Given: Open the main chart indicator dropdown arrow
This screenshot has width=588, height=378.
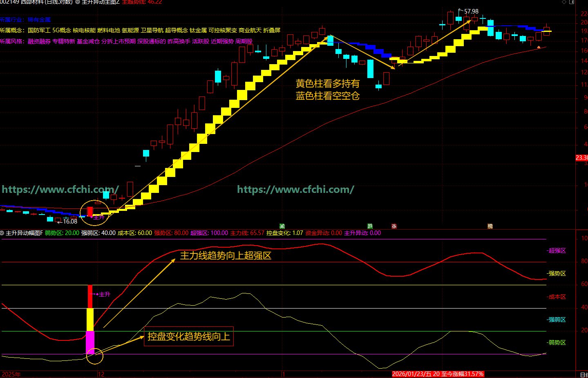Looking at the screenshot, I should [x=78, y=2].
